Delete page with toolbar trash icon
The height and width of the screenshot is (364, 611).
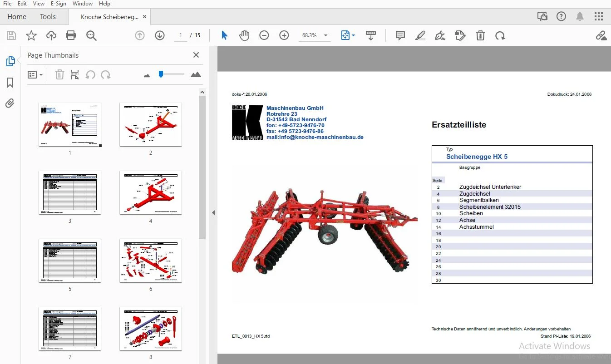point(480,35)
